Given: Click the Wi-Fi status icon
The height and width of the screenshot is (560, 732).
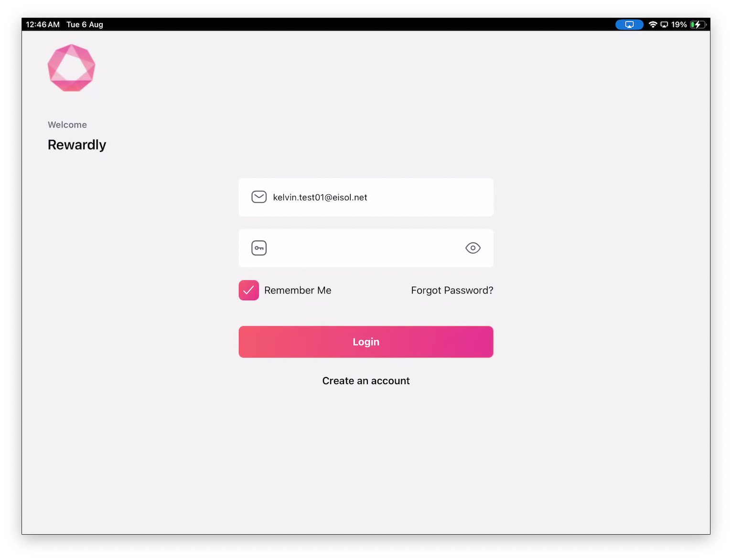Looking at the screenshot, I should [x=653, y=24].
